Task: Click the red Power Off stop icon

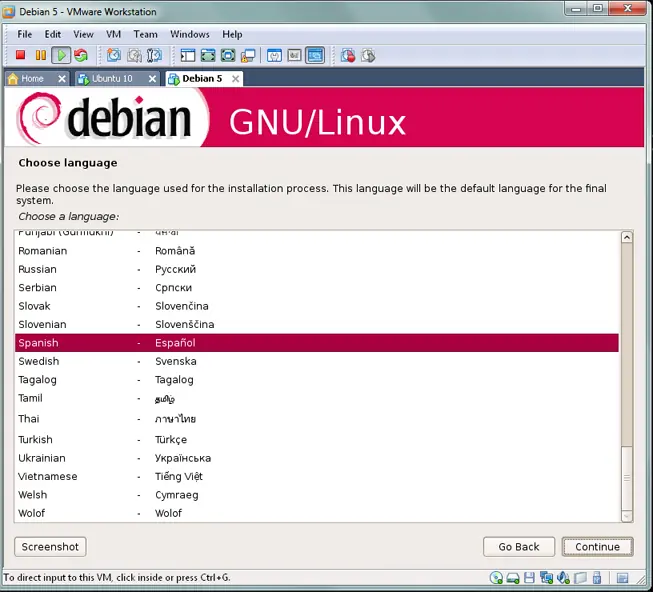Action: [20, 55]
